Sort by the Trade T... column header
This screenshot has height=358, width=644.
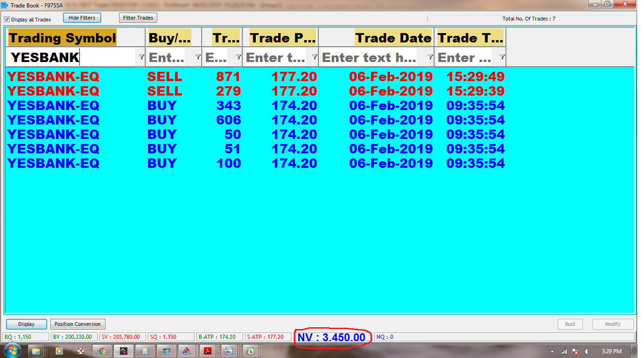click(470, 38)
